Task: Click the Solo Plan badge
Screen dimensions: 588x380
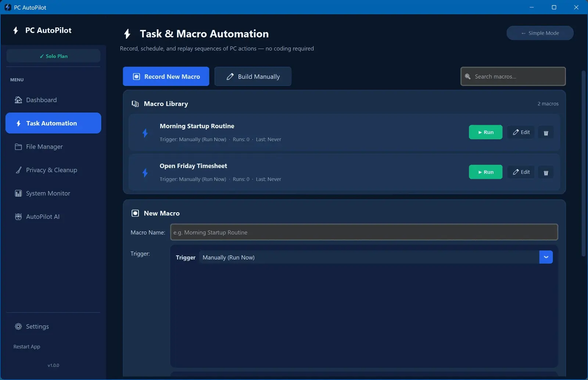Action: coord(53,56)
